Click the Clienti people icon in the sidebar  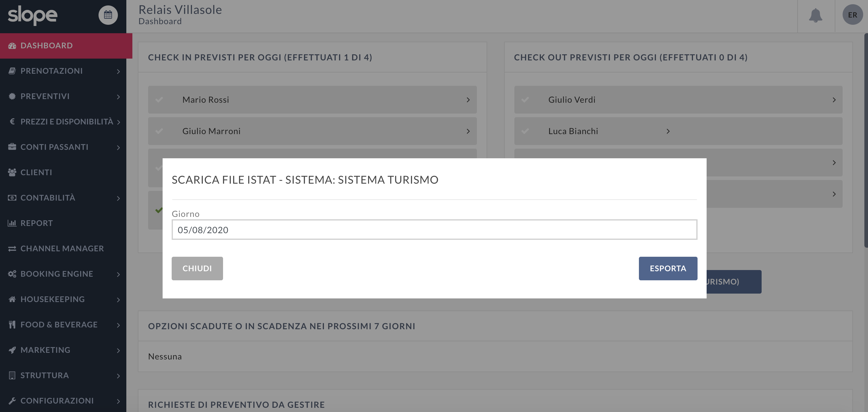[12, 172]
